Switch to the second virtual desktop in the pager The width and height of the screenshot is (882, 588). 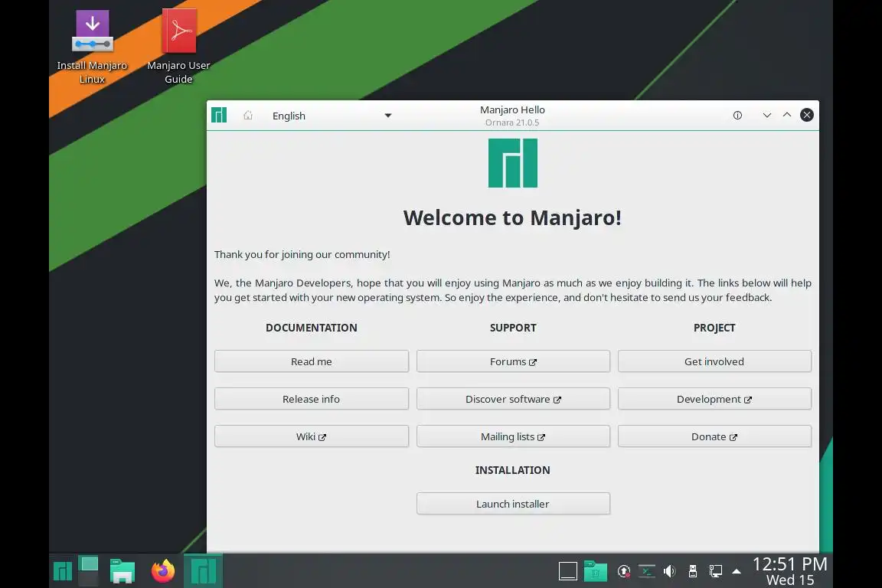pyautogui.click(x=89, y=579)
